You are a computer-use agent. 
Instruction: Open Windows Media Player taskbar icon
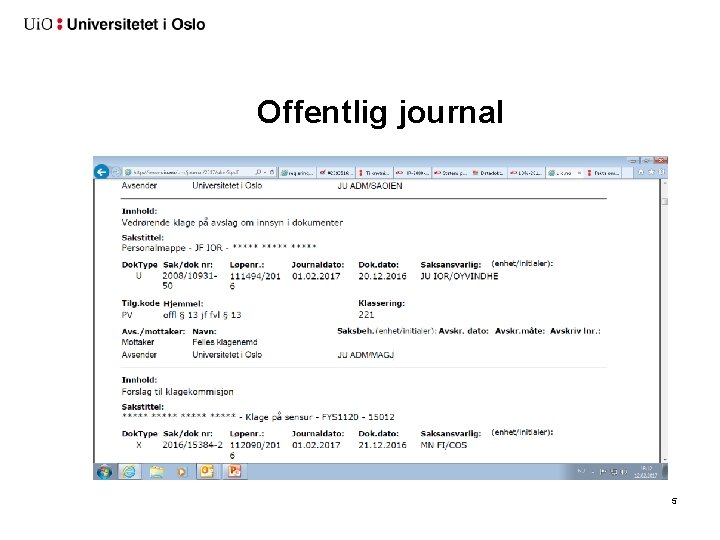[x=182, y=472]
